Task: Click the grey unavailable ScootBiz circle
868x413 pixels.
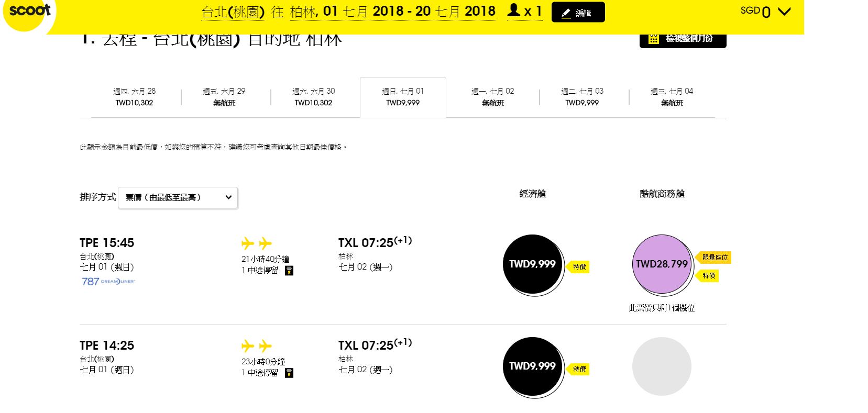Action: (x=662, y=366)
